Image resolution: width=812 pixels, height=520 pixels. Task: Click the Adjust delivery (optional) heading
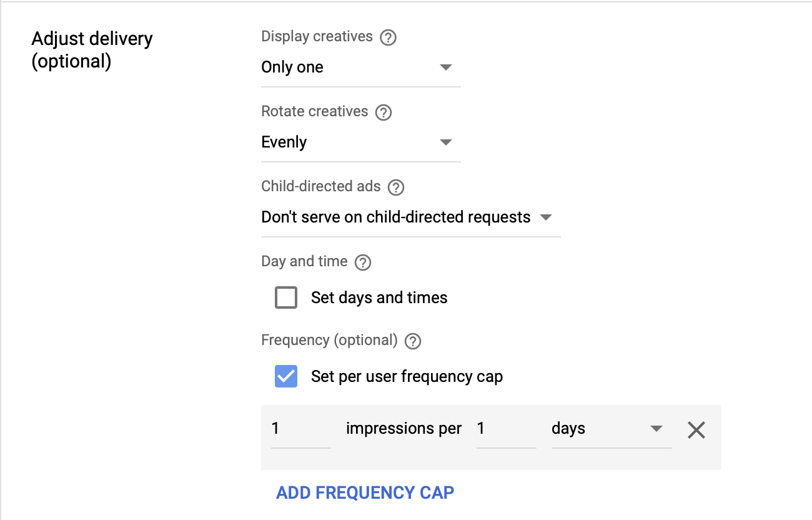(92, 50)
